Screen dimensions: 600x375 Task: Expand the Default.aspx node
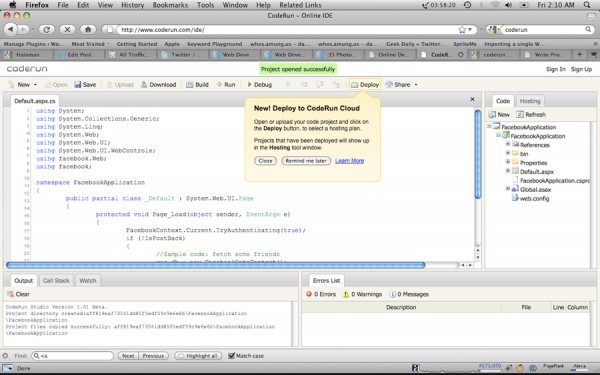508,171
